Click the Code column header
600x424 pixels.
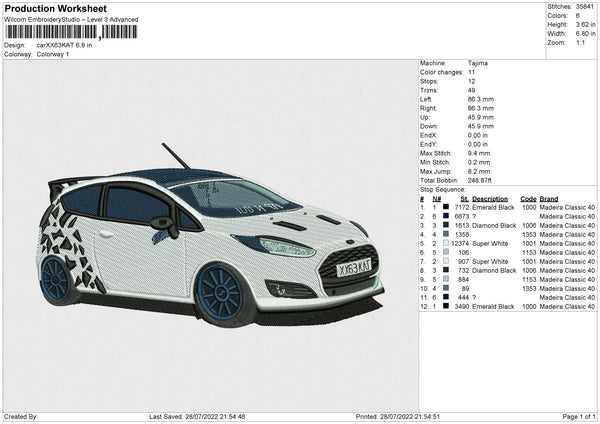[x=528, y=199]
